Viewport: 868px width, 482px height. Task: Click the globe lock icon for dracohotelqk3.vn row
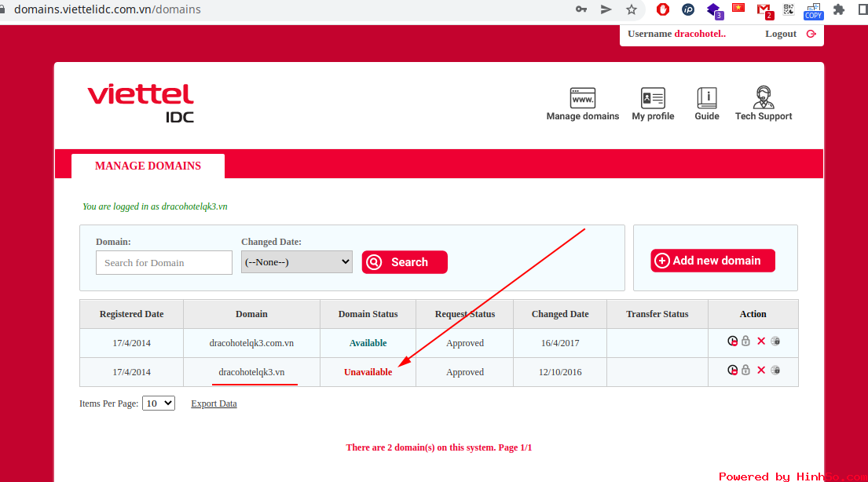pos(775,370)
